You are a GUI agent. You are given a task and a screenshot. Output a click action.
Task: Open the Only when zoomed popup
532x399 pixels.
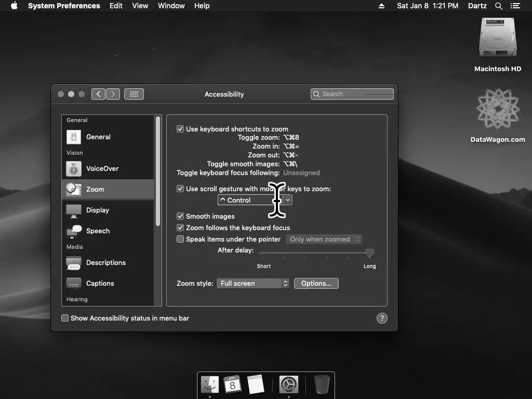[324, 239]
